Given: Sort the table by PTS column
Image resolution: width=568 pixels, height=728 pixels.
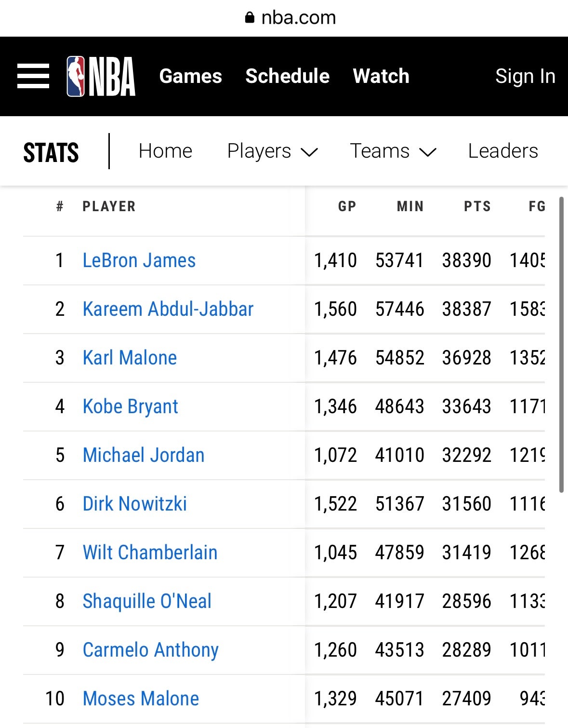Looking at the screenshot, I should pos(477,207).
